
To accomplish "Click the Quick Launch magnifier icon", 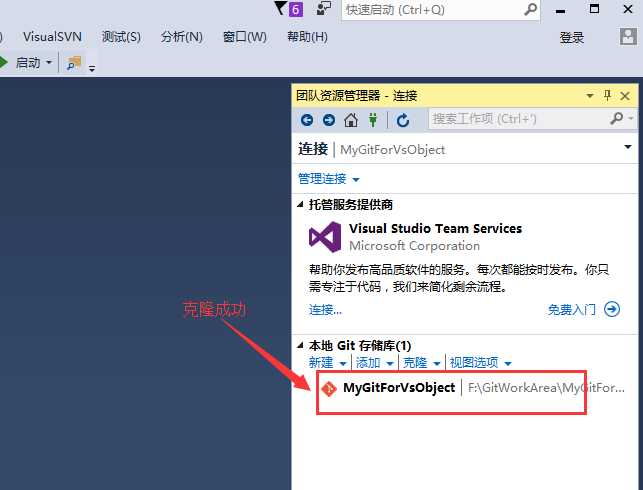I will (x=531, y=9).
